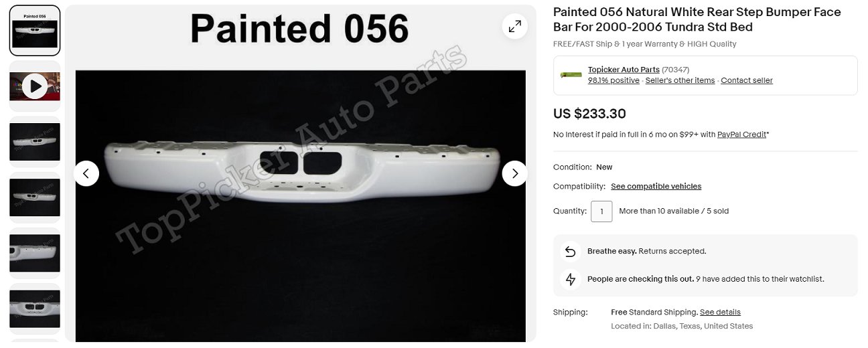The image size is (868, 348).
Task: Click the lightning bolt watchlist icon
Action: click(x=571, y=279)
